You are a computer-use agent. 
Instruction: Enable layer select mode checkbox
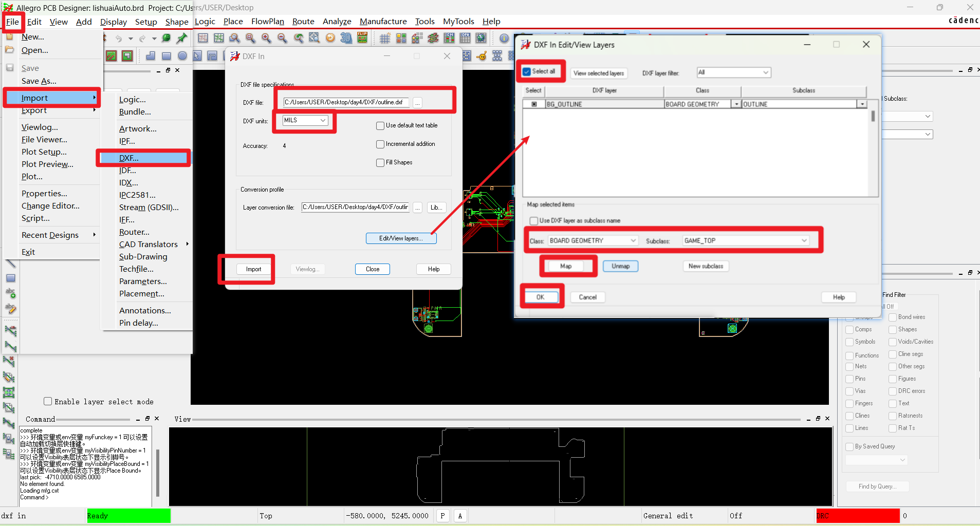point(48,401)
